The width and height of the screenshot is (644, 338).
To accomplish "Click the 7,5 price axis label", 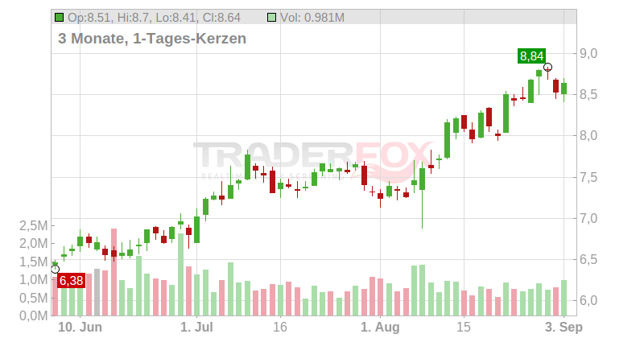I will pos(588,178).
